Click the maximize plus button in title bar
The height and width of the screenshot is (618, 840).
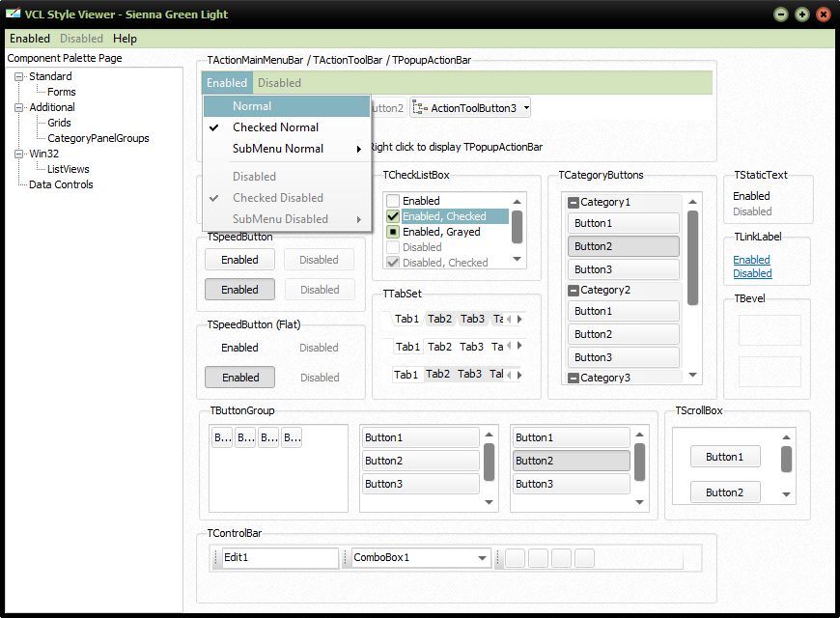[802, 14]
